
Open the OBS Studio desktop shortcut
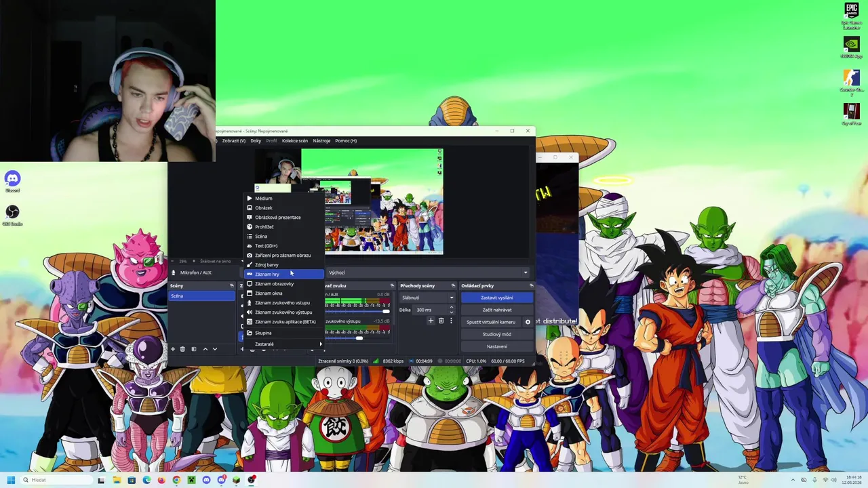(x=12, y=216)
